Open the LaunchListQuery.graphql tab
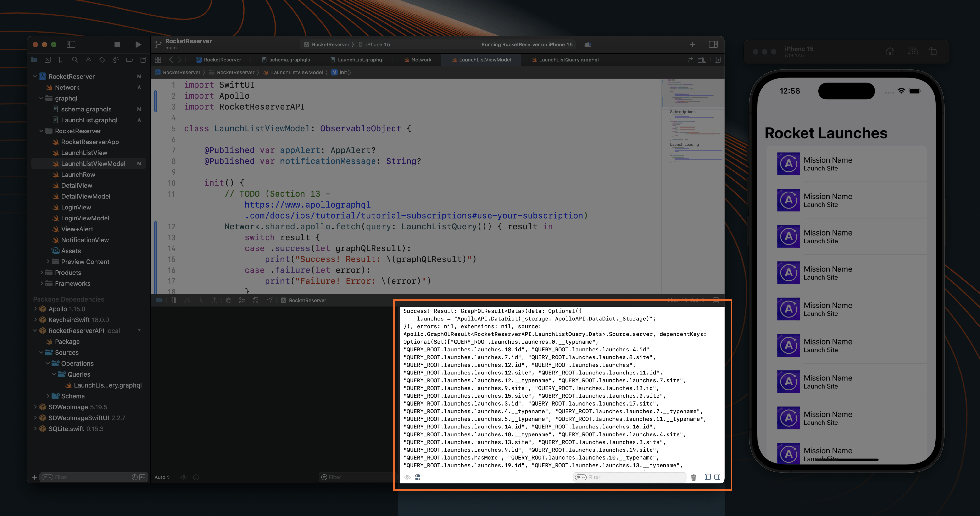 568,60
